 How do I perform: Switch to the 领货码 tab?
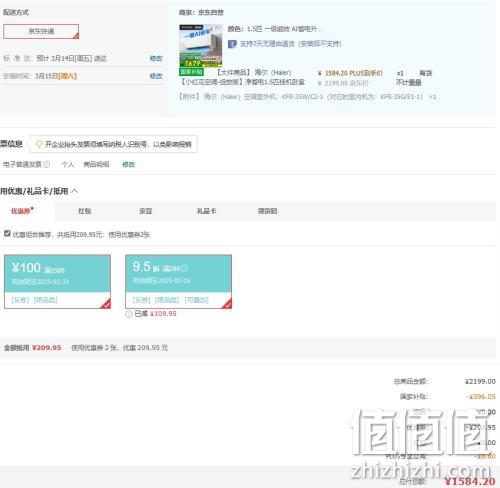pyautogui.click(x=267, y=211)
